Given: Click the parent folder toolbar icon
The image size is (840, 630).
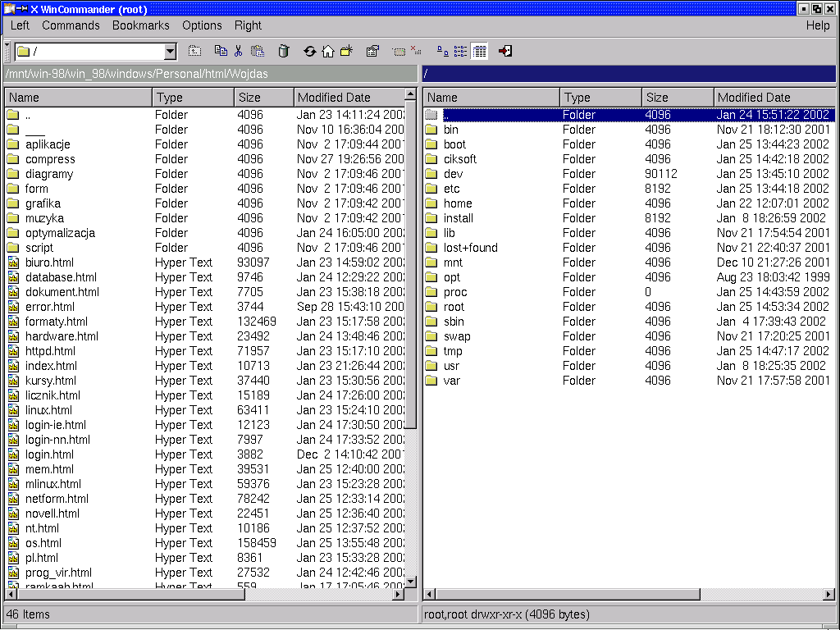Looking at the screenshot, I should click(x=195, y=51).
